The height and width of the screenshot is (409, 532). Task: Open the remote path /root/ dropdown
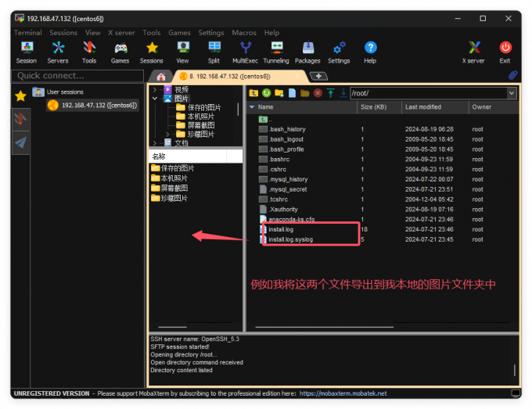point(512,93)
